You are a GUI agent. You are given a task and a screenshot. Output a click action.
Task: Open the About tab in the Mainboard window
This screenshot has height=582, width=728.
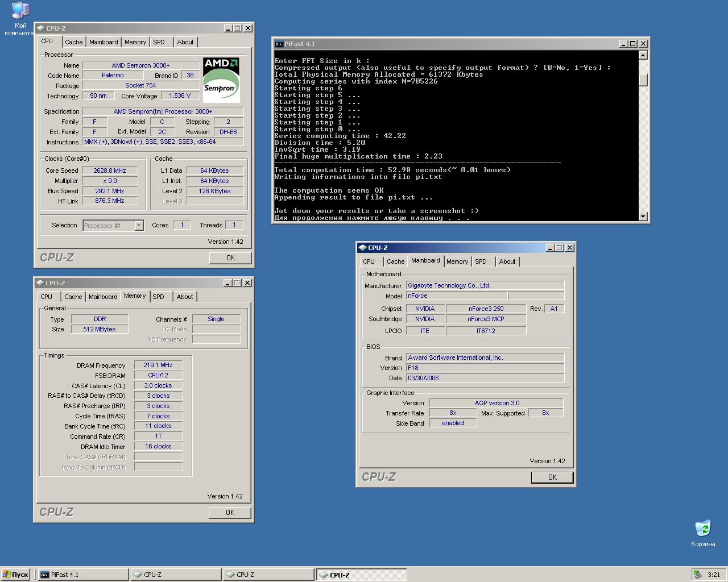click(507, 261)
